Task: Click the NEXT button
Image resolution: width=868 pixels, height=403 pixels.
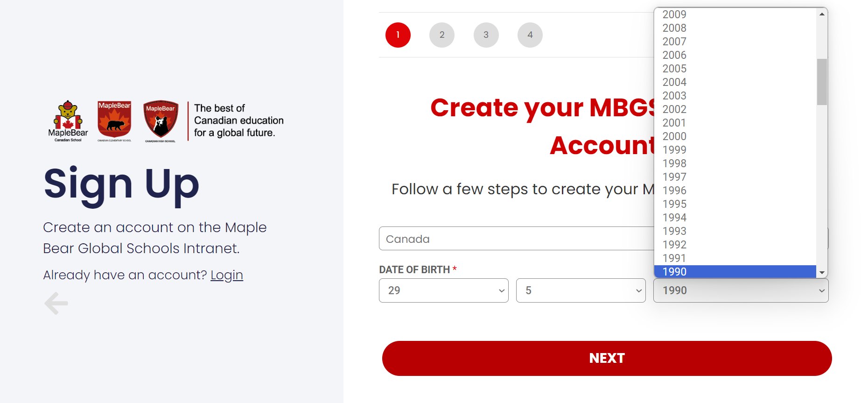Action: (x=607, y=358)
